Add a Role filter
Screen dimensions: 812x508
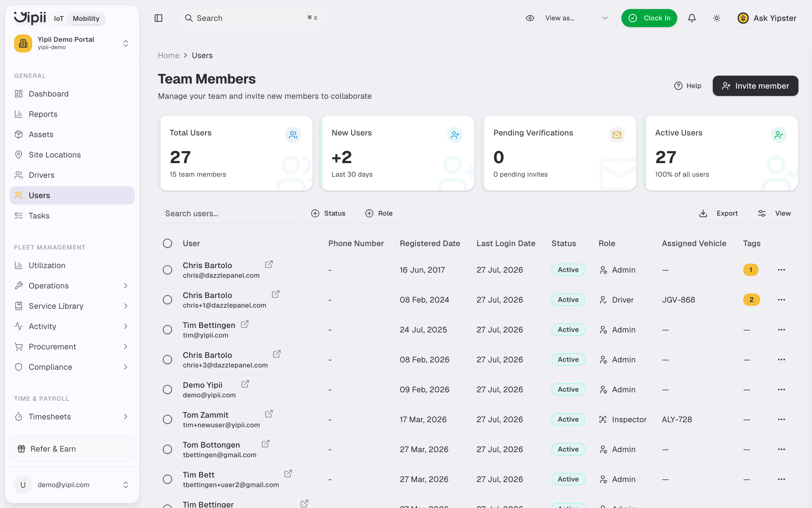(379, 213)
